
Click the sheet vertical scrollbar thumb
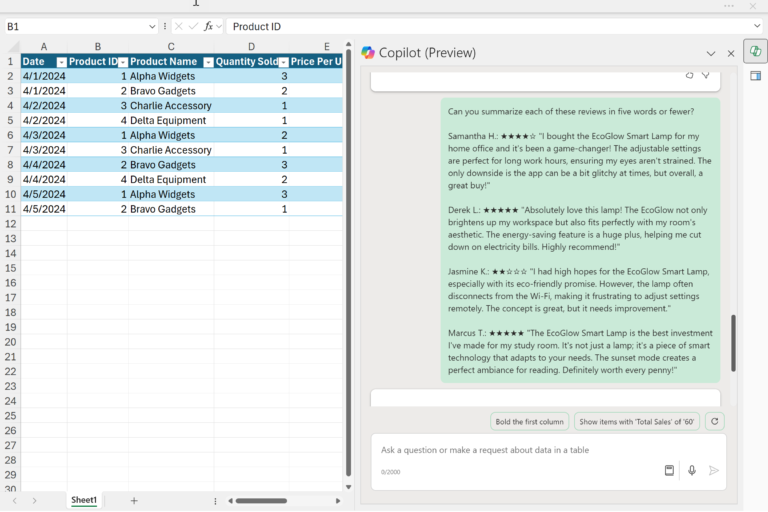click(x=348, y=262)
